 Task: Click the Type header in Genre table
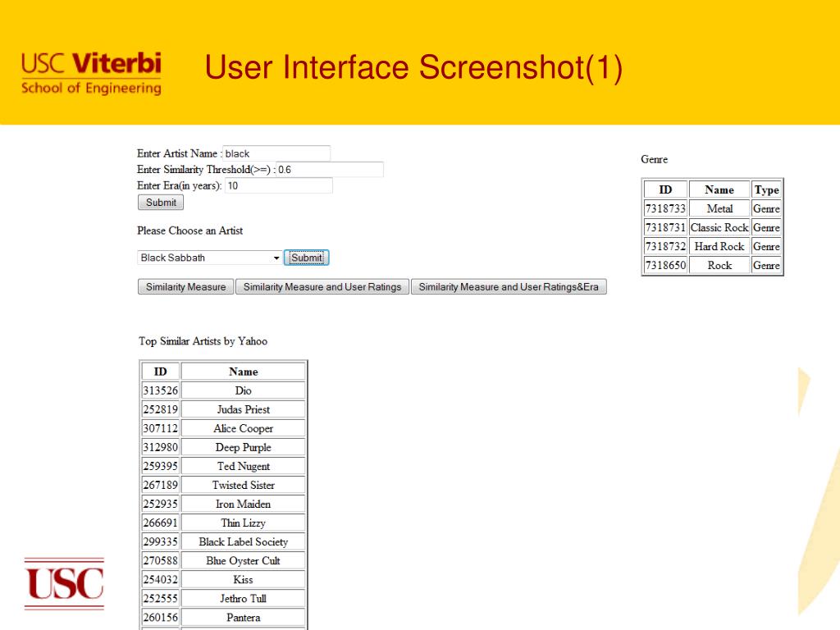coord(767,189)
